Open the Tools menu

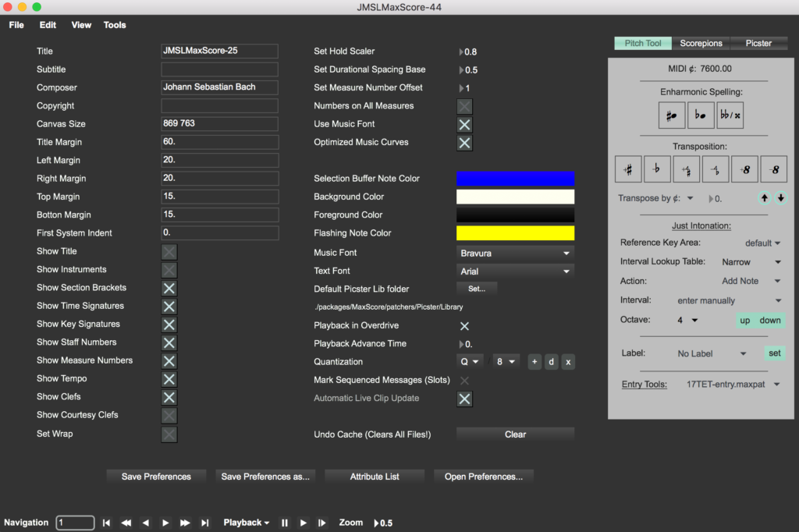(x=115, y=25)
